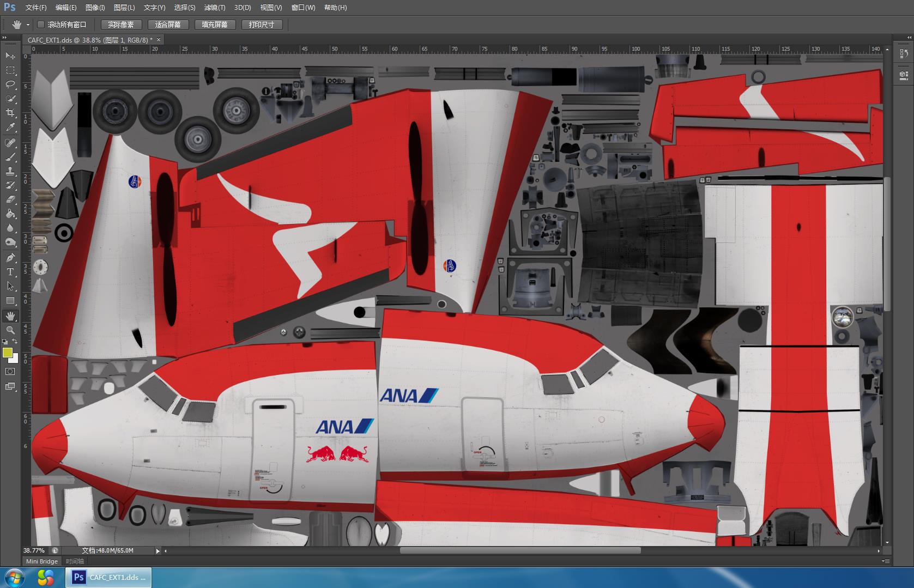Screen dimensions: 914x588
Task: Select the Paint Bucket tool
Action: pos(10,214)
